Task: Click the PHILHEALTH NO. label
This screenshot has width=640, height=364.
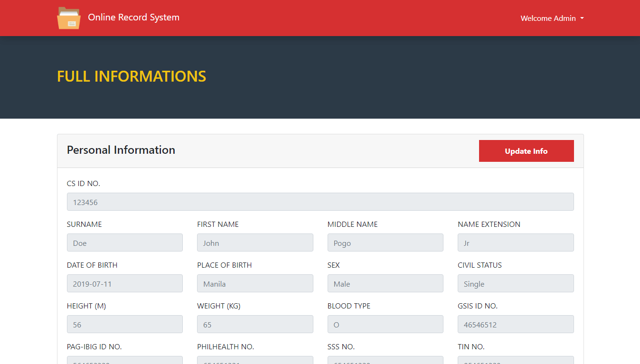Action: point(226,347)
